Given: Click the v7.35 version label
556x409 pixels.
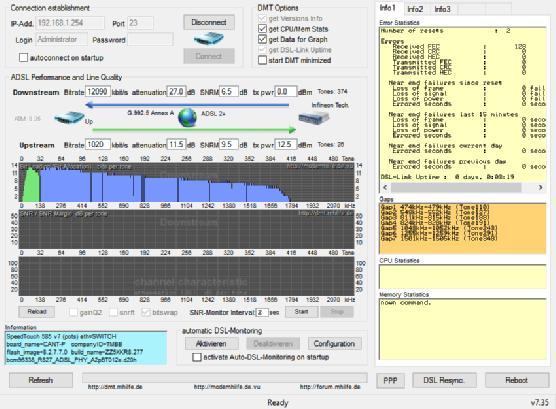Looking at the screenshot, I should 539,403.
